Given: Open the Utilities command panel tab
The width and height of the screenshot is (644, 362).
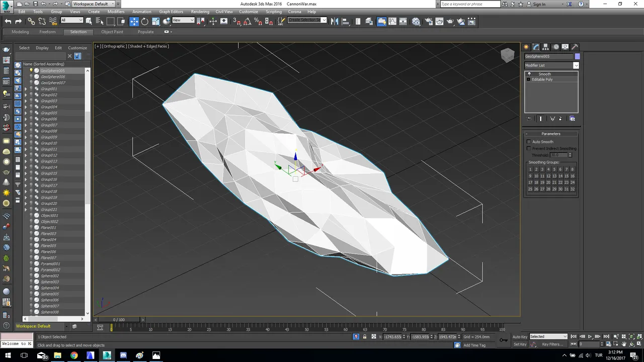Looking at the screenshot, I should (575, 47).
